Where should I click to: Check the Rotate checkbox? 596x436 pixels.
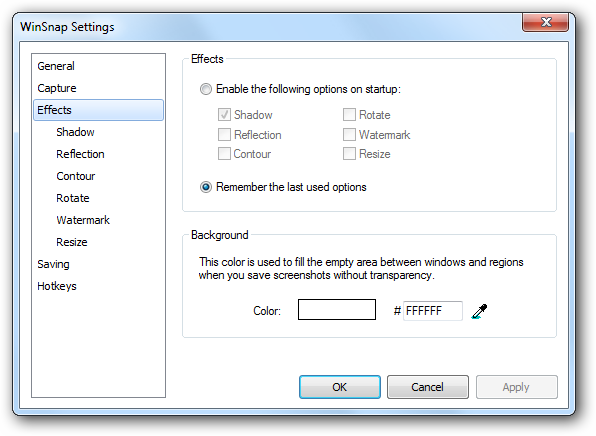pyautogui.click(x=349, y=114)
